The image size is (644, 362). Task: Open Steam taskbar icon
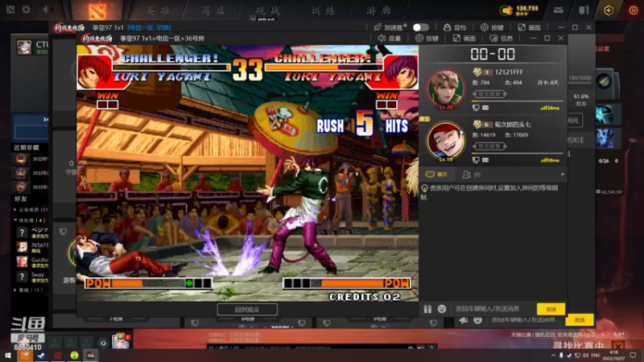[x=41, y=356]
